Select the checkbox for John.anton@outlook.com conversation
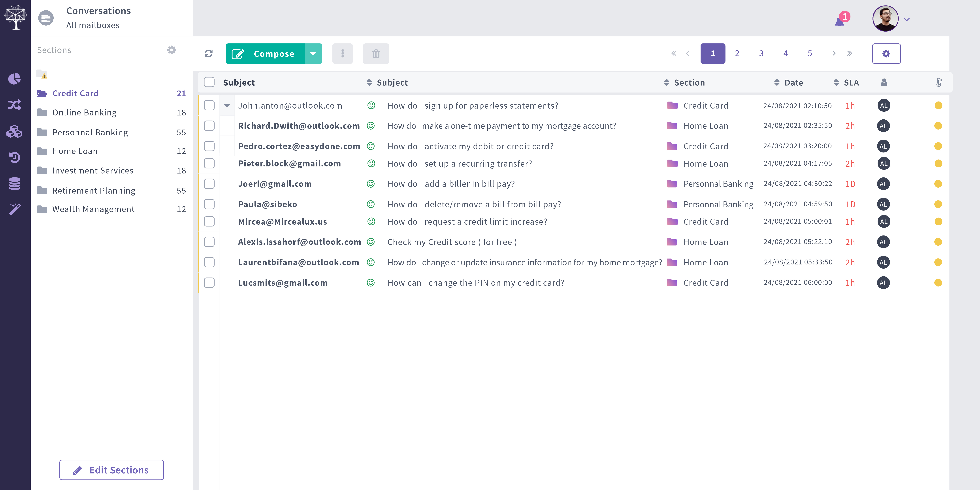 pos(209,105)
